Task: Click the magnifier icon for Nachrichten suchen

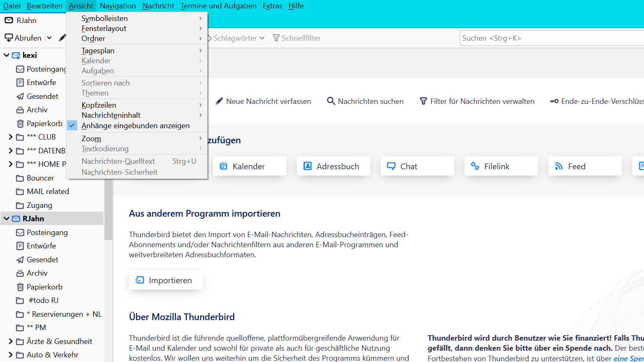Action: 331,101
